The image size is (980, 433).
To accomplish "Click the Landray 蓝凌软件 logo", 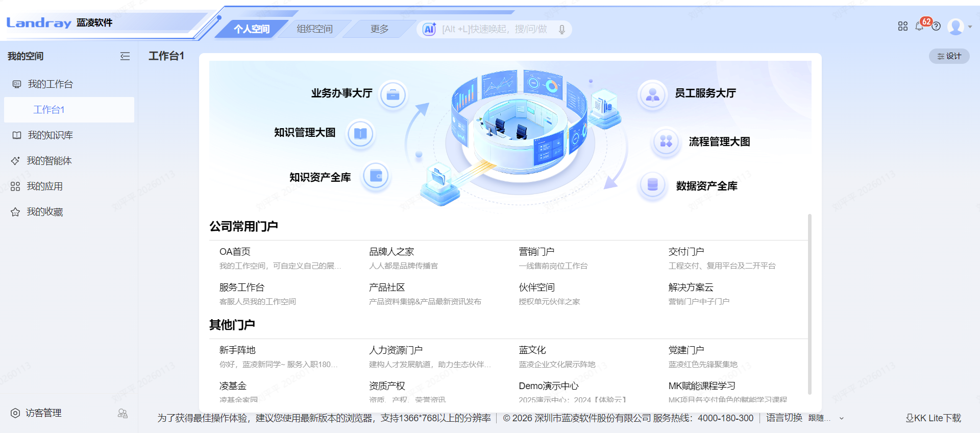I will tap(59, 22).
